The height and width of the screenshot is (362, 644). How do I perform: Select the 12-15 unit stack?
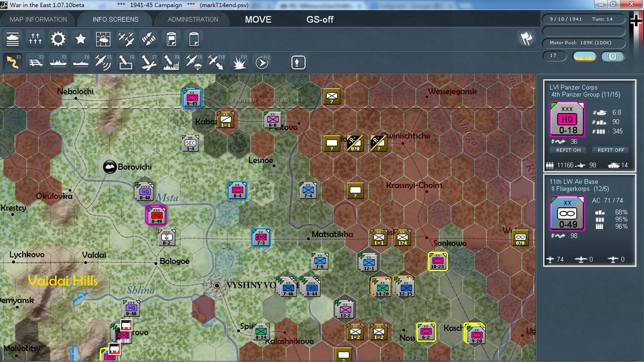[x=405, y=287]
